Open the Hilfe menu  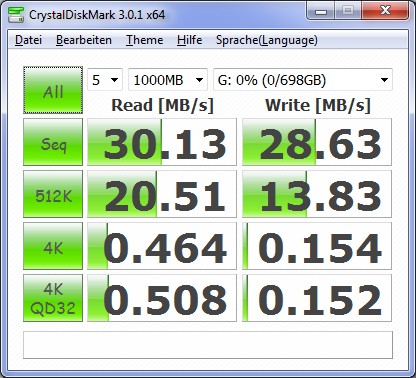[x=189, y=40]
